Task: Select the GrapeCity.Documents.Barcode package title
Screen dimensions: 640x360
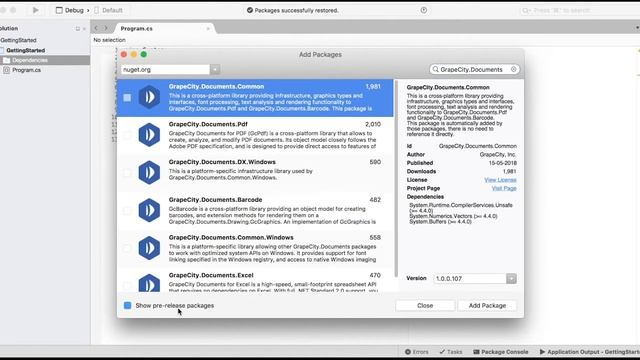Action: tap(216, 200)
